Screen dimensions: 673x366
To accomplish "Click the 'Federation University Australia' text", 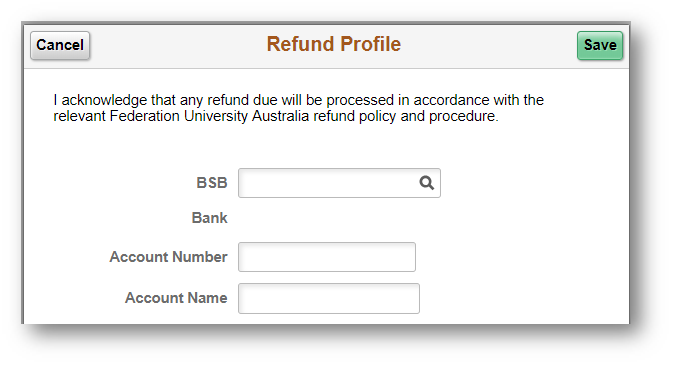I will tap(209, 116).
